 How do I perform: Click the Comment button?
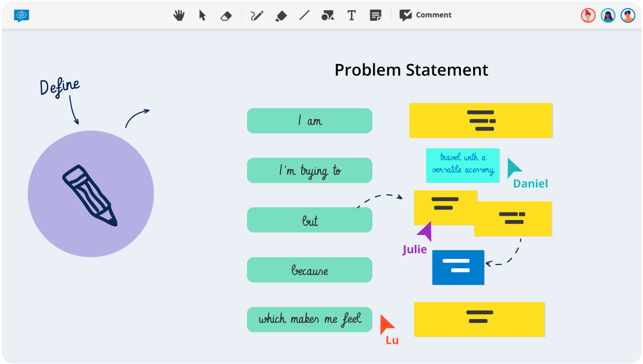tap(425, 15)
